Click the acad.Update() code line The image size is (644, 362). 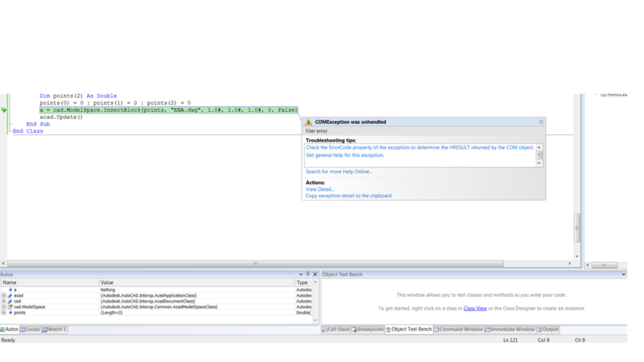coord(61,117)
